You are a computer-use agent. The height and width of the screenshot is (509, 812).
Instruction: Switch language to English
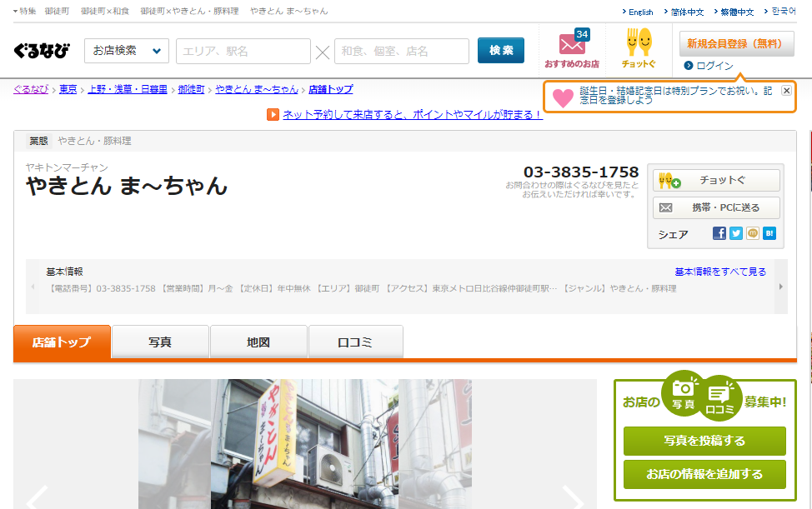tap(640, 12)
